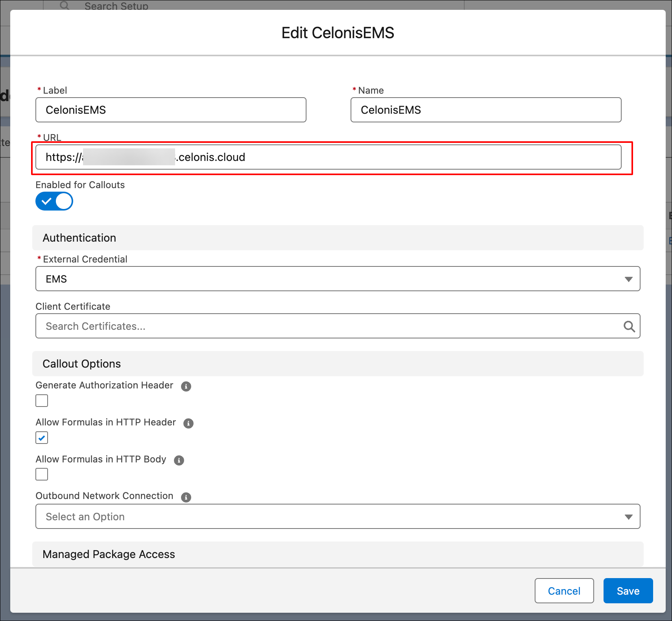
Task: Click the External Credential label
Action: (x=85, y=259)
